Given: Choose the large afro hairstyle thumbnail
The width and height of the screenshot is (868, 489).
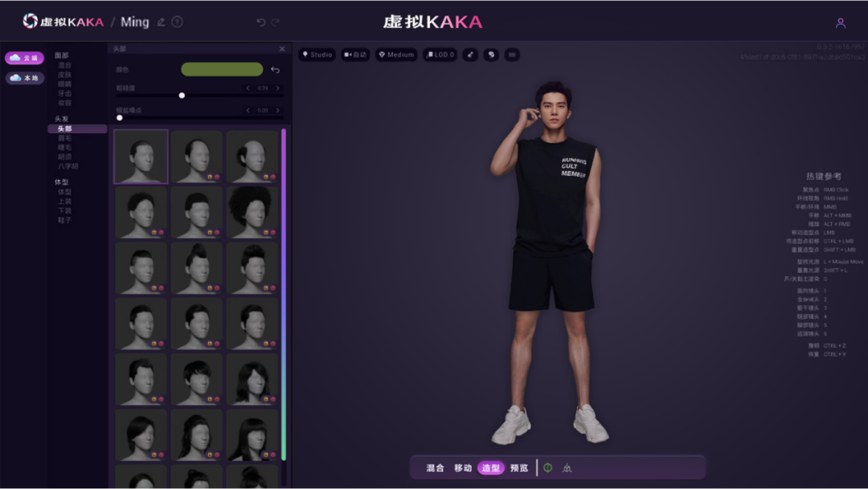Looking at the screenshot, I should click(252, 213).
